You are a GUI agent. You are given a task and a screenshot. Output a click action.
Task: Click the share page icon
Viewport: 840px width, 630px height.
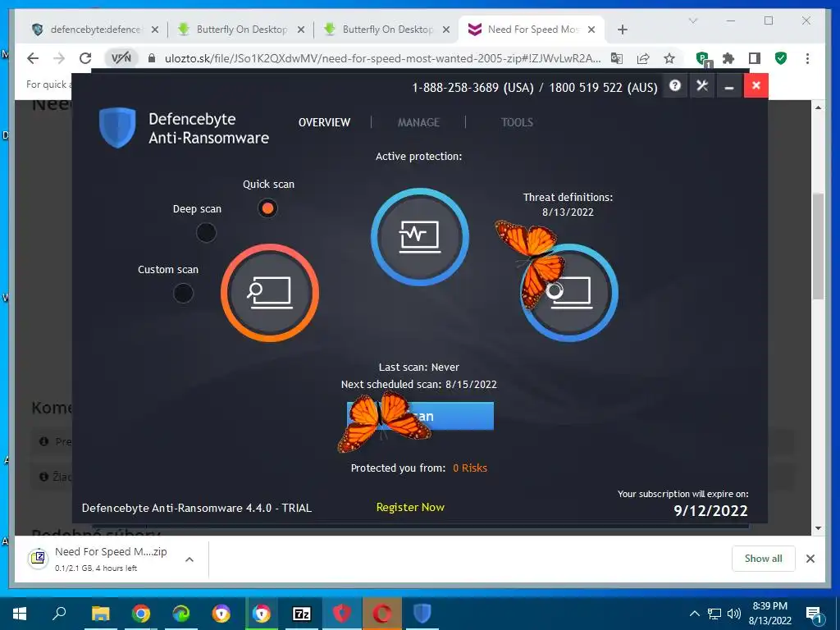(x=643, y=58)
